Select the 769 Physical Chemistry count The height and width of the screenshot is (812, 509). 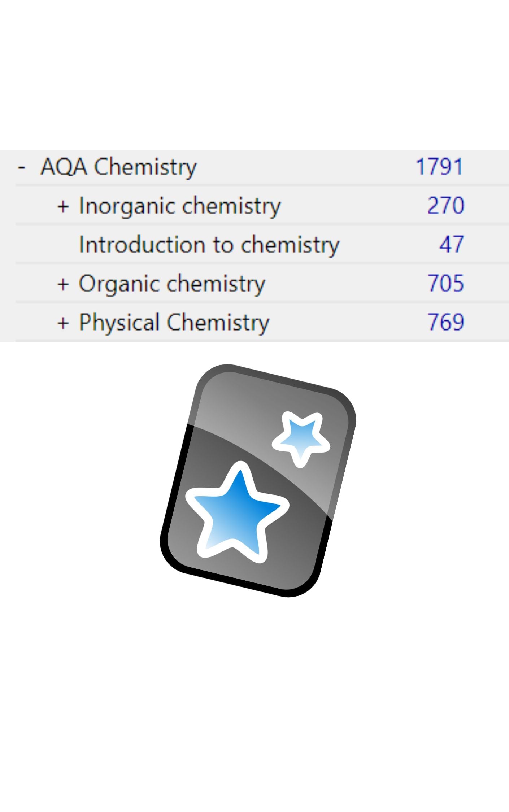click(445, 323)
